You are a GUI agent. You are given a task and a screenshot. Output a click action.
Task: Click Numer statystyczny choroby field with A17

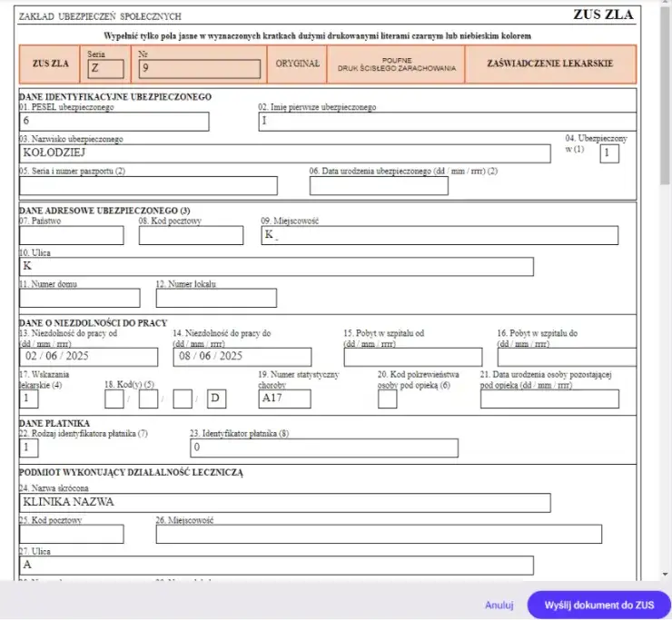pos(284,399)
